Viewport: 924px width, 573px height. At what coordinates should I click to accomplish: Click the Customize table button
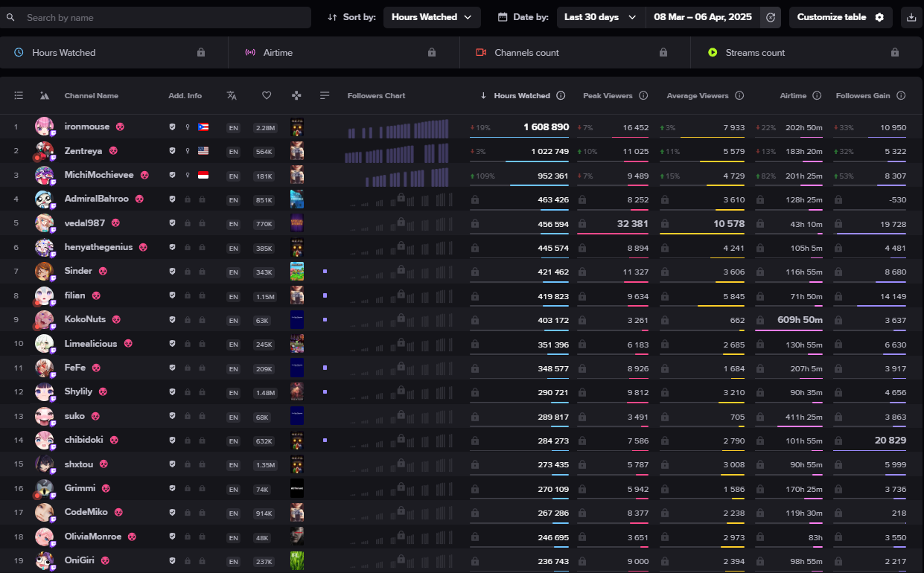click(x=841, y=17)
